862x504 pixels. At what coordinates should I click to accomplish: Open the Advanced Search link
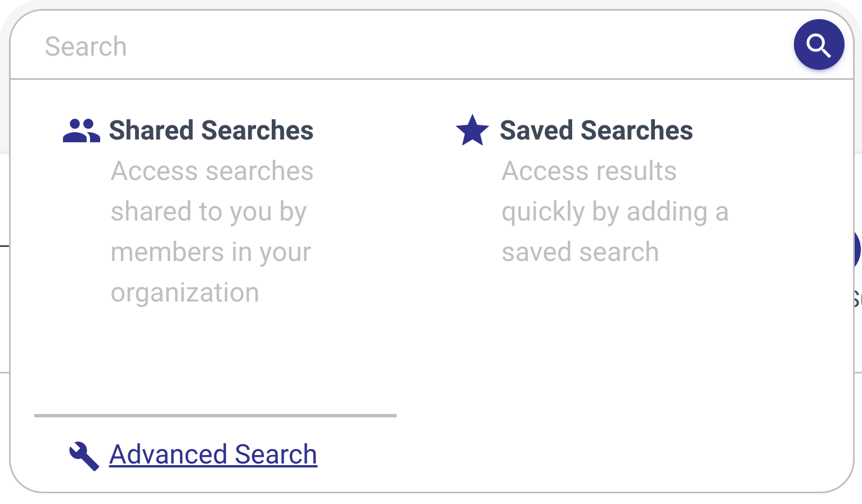[213, 454]
